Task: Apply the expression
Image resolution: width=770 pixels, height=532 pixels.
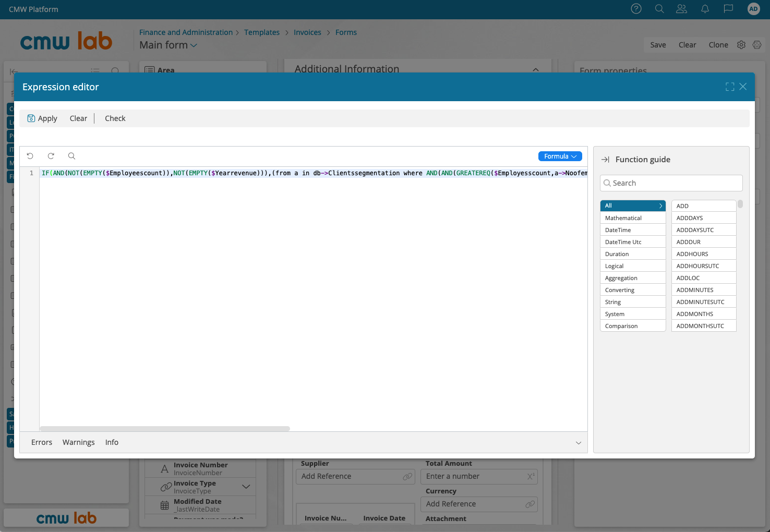Action: [x=42, y=118]
